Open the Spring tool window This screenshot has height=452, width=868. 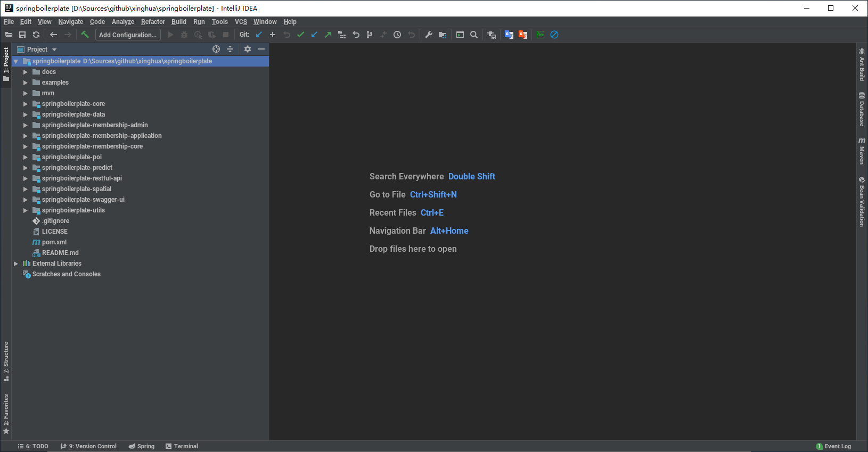141,446
